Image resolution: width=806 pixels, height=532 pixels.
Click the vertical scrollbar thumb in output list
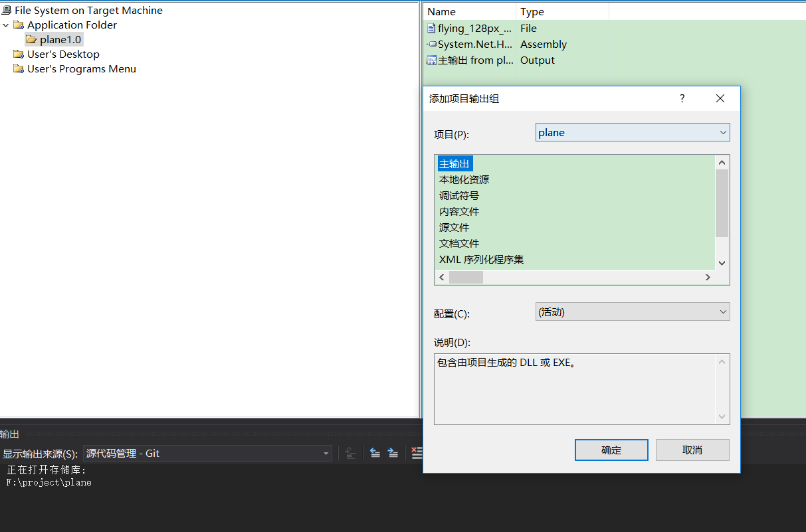(x=722, y=203)
